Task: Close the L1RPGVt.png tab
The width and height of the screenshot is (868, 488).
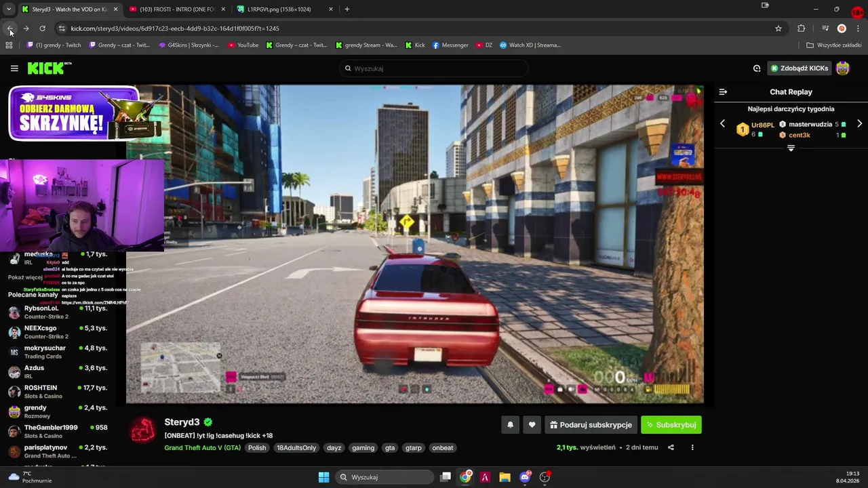Action: [x=331, y=9]
